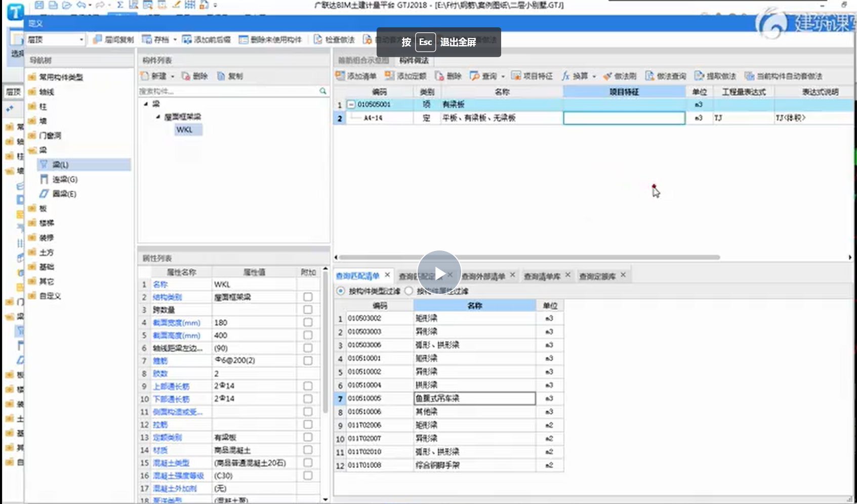Collapse row 010505001 minus expander
The height and width of the screenshot is (504, 857).
click(x=351, y=104)
